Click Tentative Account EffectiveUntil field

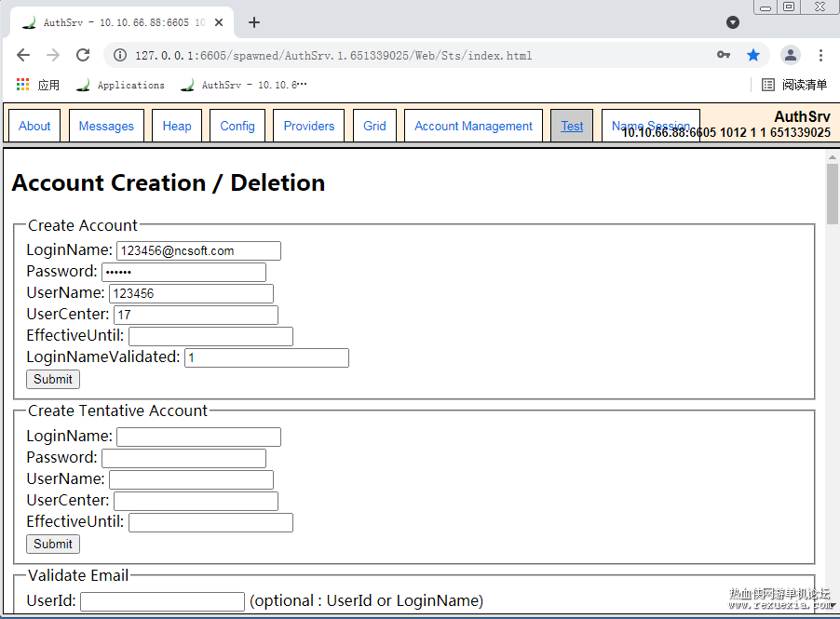pos(211,522)
